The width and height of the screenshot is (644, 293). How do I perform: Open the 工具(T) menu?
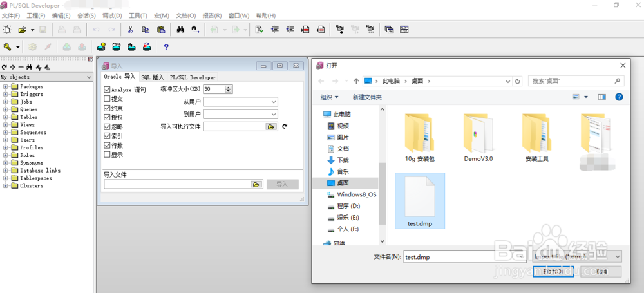[x=138, y=15]
